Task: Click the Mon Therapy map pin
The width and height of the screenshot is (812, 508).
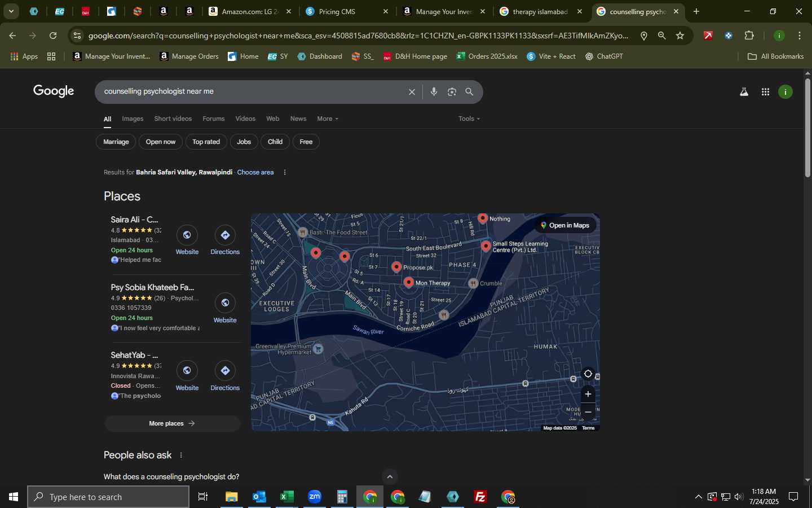Action: tap(409, 282)
